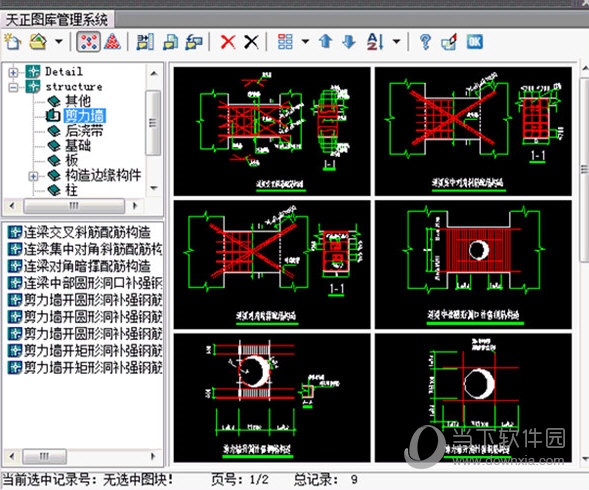The height and width of the screenshot is (490, 589).
Task: Click the A-Z sort icon
Action: tap(375, 42)
